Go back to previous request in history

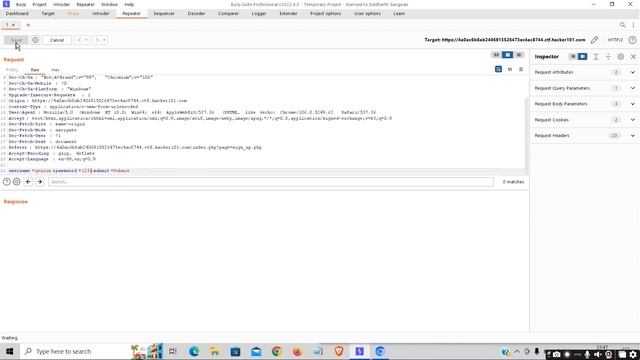click(79, 40)
